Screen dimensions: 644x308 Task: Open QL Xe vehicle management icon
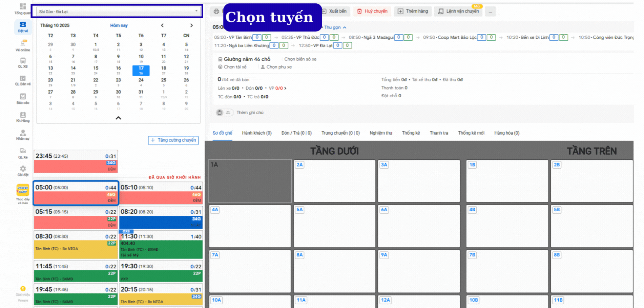point(23,152)
